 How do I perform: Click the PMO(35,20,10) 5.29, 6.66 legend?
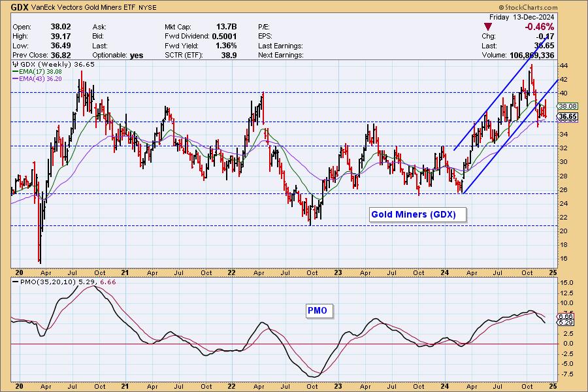[64, 282]
